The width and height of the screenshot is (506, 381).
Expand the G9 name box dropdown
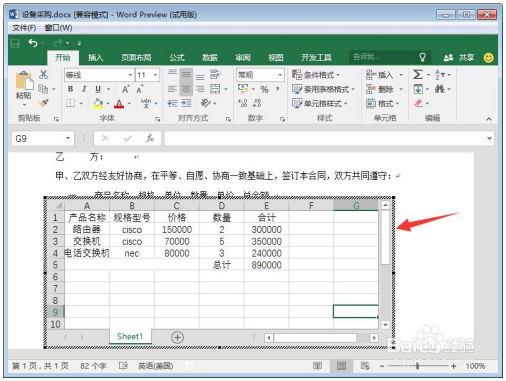[x=68, y=138]
